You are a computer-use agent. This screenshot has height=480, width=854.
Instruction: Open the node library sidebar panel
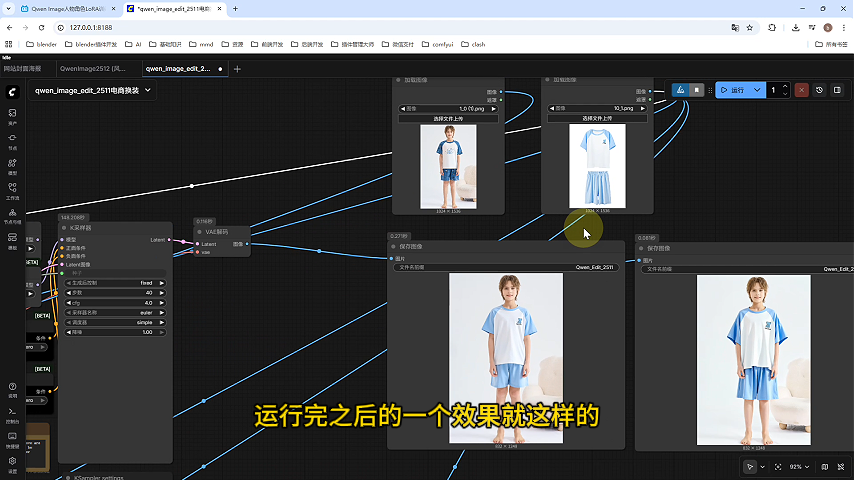click(x=12, y=142)
